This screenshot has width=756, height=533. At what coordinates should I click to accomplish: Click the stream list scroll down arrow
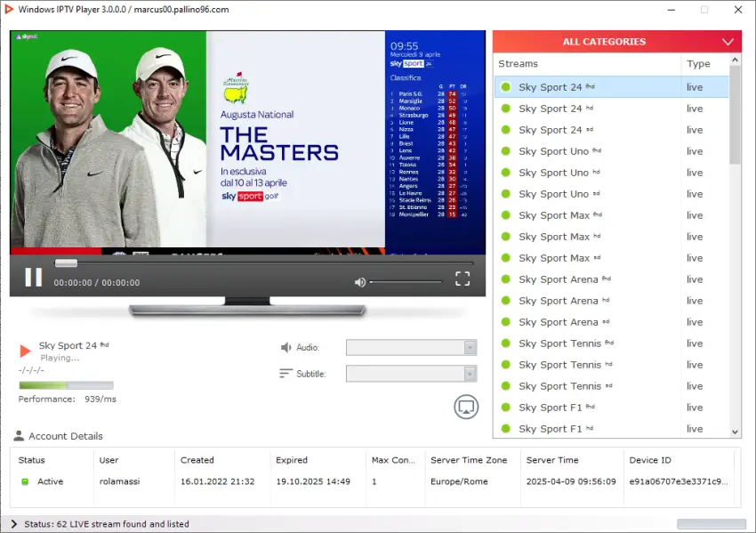pyautogui.click(x=735, y=432)
